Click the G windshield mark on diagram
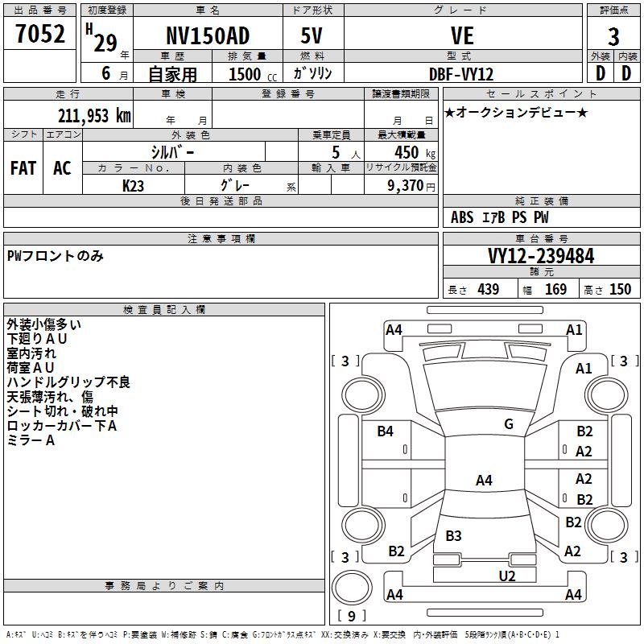This screenshot has height=644, width=644. tap(509, 424)
